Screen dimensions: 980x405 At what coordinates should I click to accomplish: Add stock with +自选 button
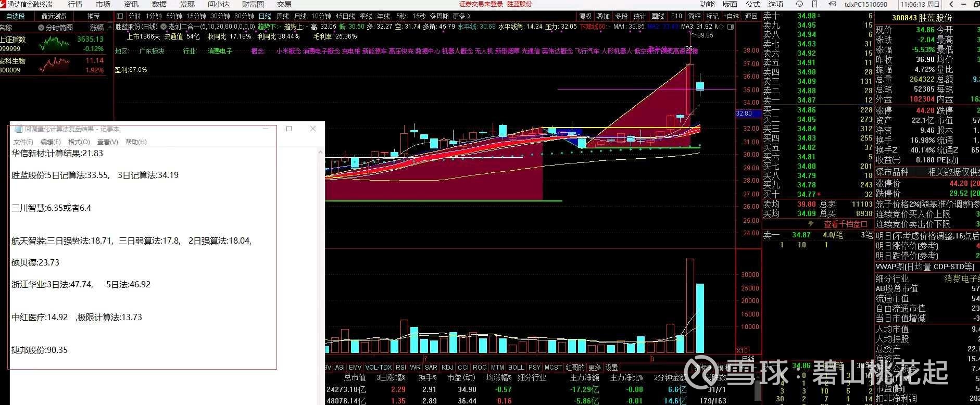click(x=732, y=16)
